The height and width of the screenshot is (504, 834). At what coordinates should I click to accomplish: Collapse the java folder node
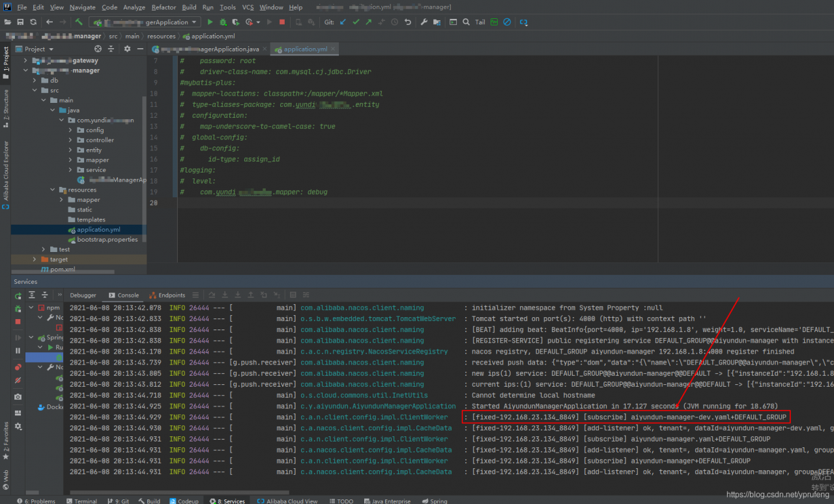(53, 111)
